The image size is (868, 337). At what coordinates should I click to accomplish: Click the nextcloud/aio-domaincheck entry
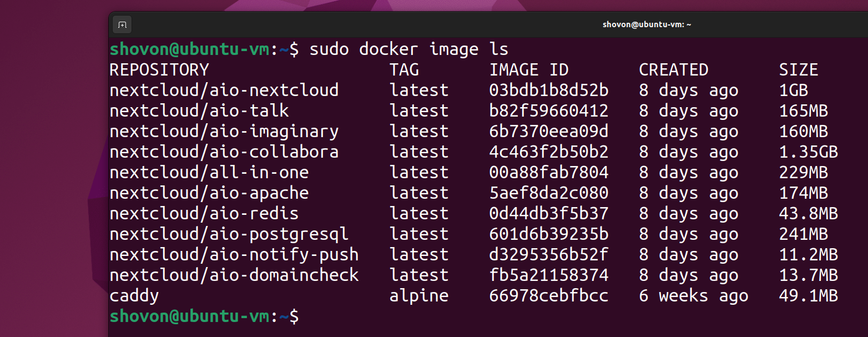pos(234,275)
